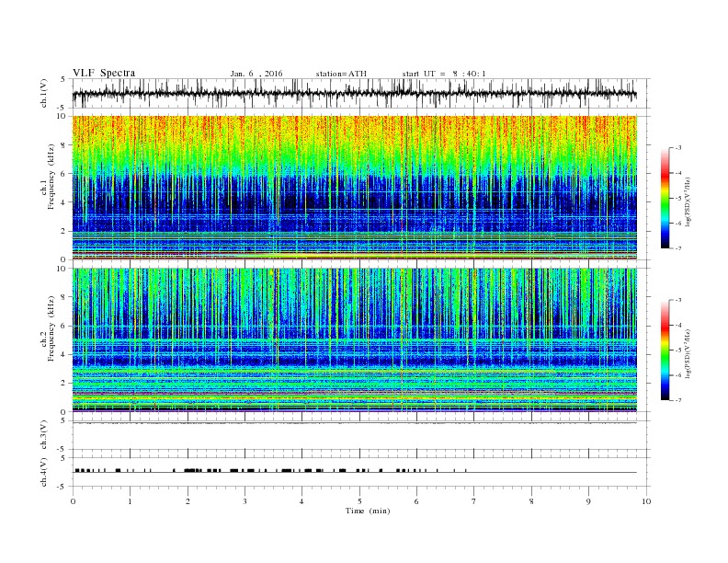Click the date label 'Jan. 6, 2016'

click(256, 74)
